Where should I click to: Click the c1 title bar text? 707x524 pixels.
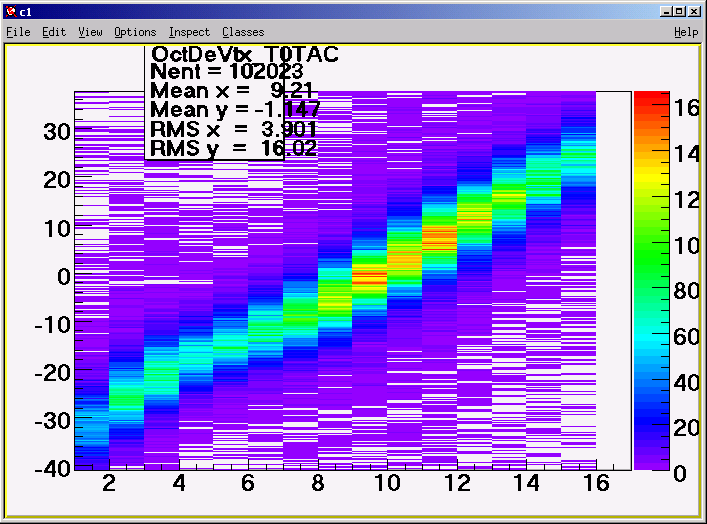26,12
